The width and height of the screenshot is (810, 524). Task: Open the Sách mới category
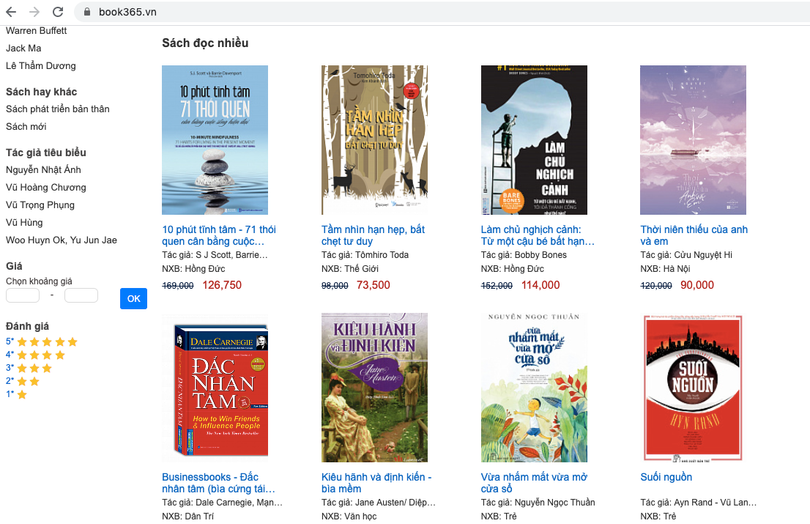pos(26,127)
